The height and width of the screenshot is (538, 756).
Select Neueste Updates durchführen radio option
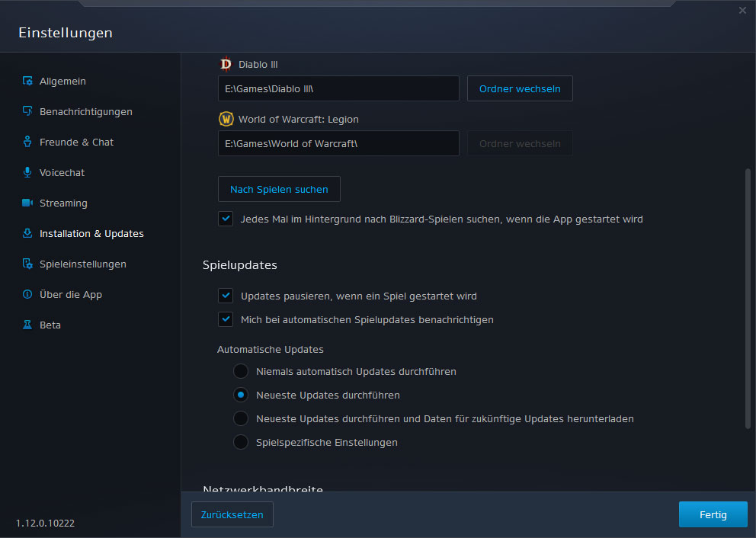(241, 395)
